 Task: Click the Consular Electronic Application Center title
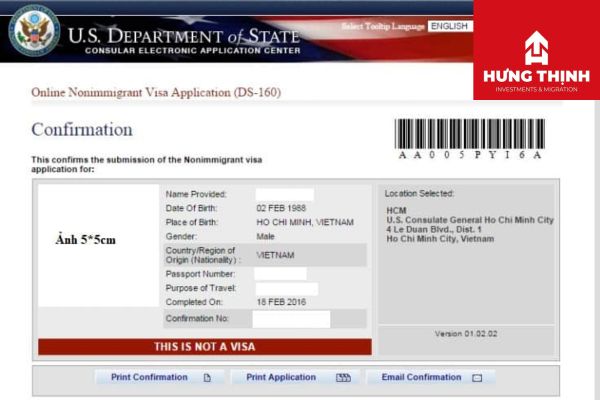click(x=193, y=51)
